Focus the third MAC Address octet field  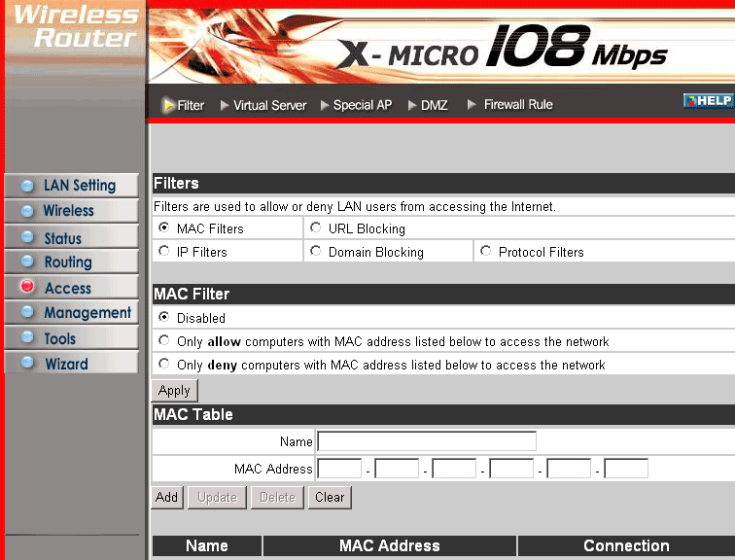tap(454, 469)
